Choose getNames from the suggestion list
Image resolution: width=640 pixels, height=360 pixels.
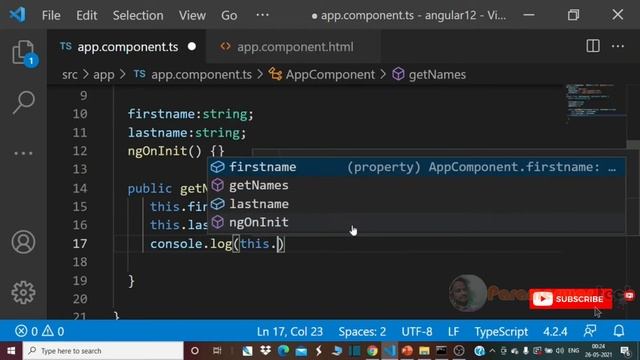pos(416,185)
